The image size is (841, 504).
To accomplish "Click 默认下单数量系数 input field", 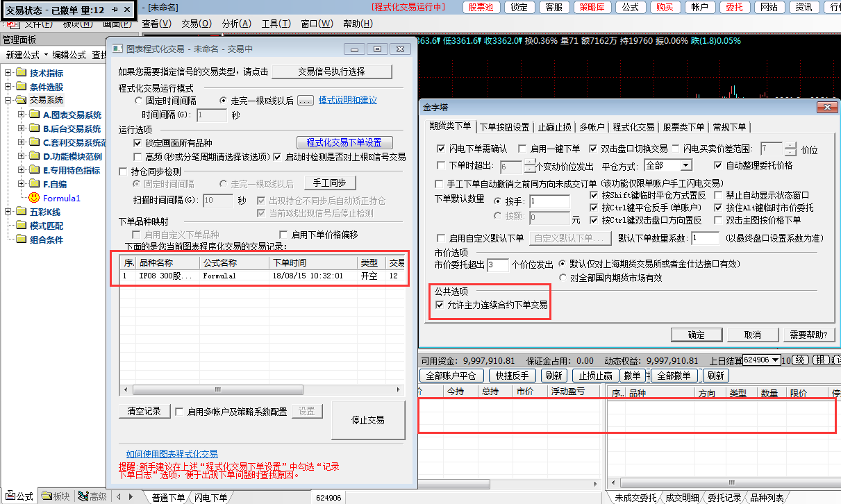I will (705, 238).
